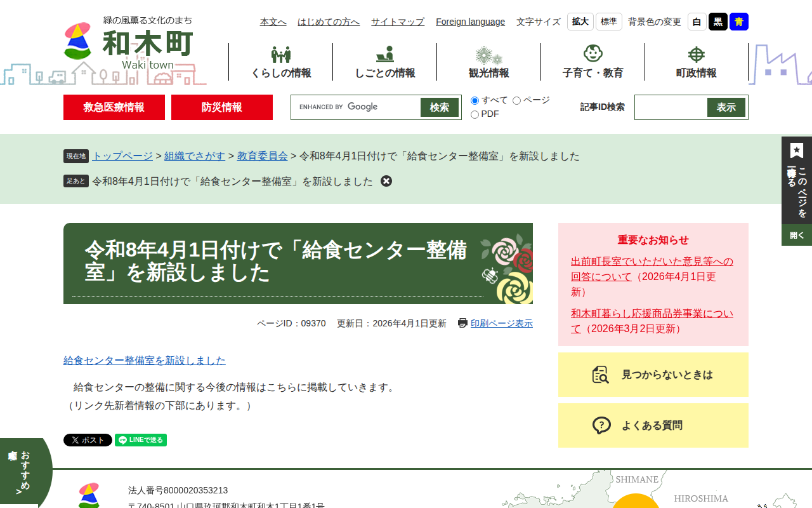The image size is (812, 508).
Task: Click the 検索 search button
Action: coord(440,107)
